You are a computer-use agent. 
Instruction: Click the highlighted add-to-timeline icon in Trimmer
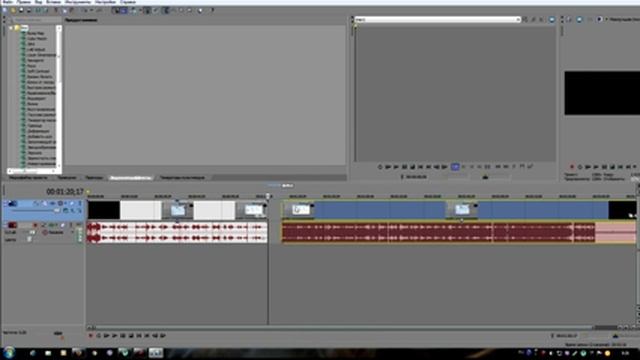(455, 167)
